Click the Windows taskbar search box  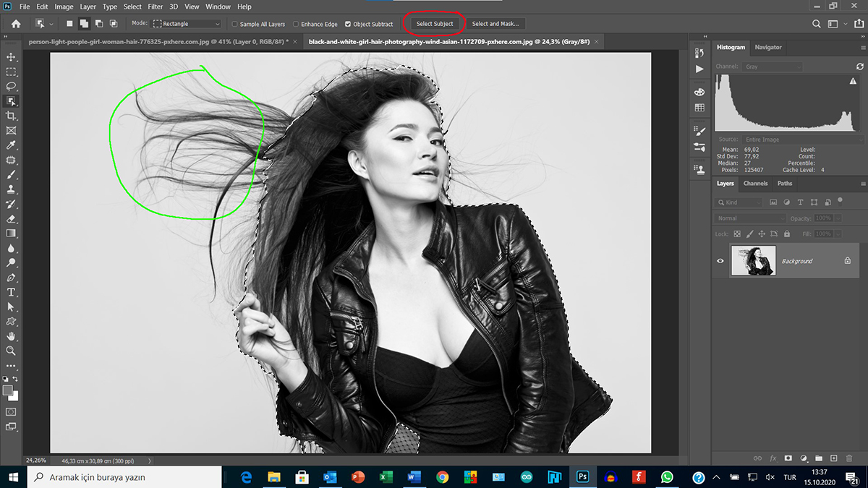tap(124, 477)
